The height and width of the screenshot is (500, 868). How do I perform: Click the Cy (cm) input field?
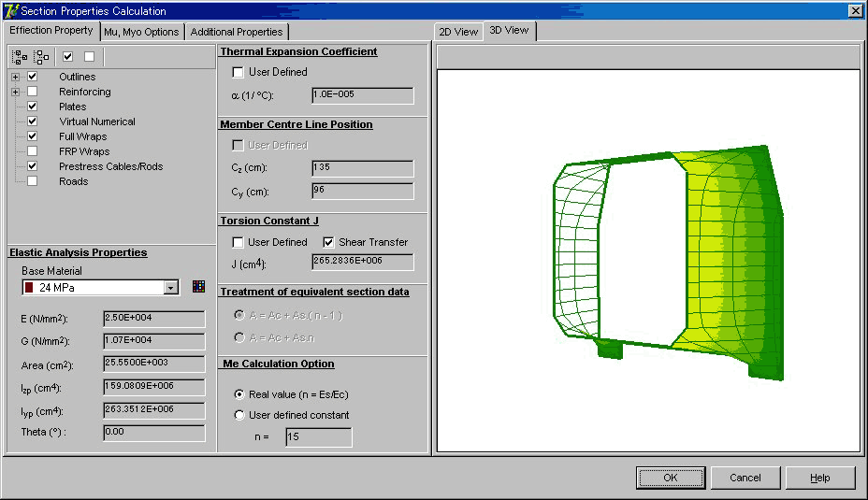point(363,191)
